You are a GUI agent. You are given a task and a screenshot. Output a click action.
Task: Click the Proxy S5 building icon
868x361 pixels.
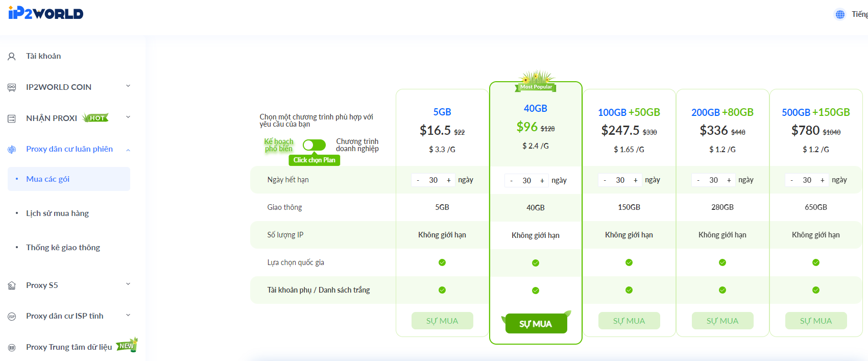pos(12,285)
